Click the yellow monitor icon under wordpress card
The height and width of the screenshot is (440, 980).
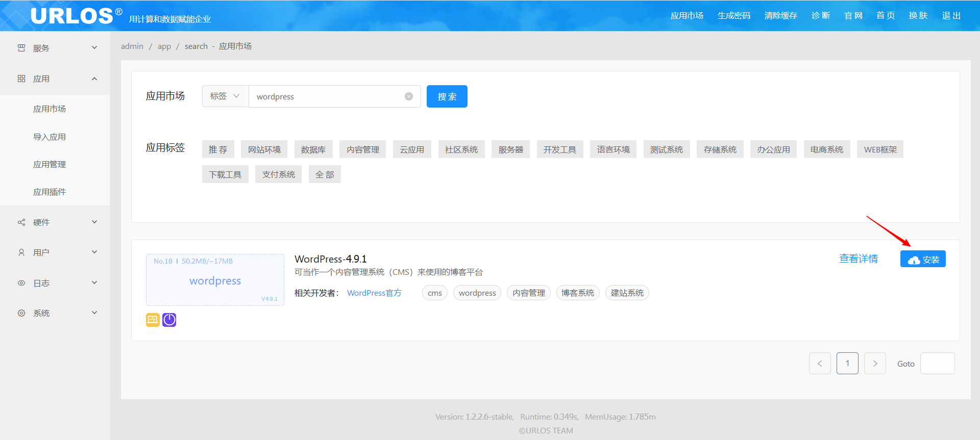(153, 320)
